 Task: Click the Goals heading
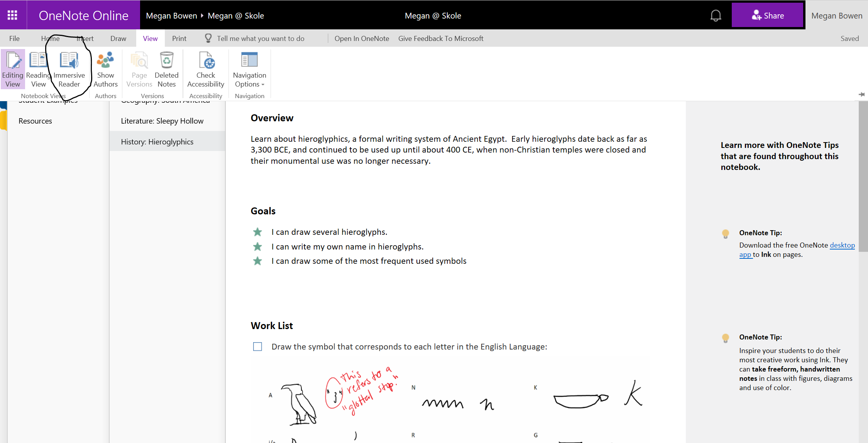pos(263,211)
